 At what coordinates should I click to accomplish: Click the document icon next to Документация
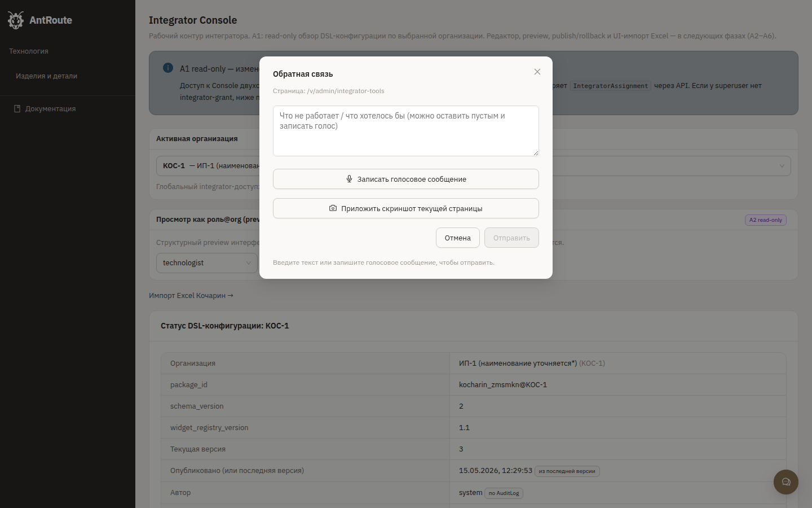17,108
